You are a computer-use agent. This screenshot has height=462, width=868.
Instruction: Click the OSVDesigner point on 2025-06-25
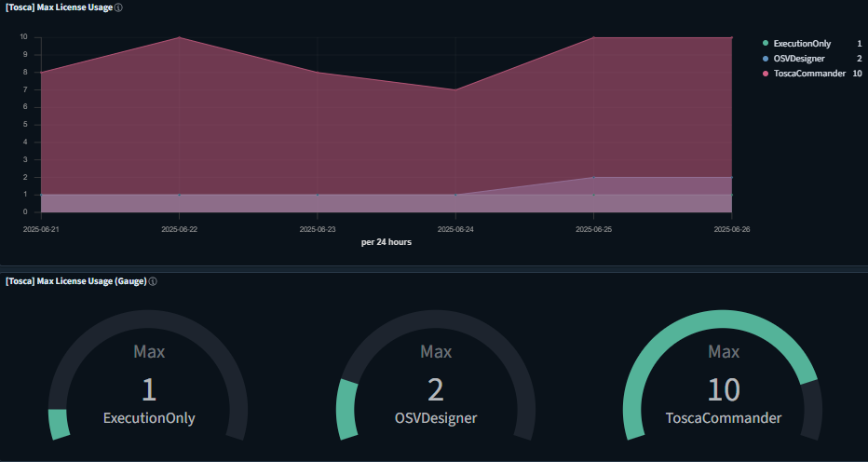coord(593,177)
